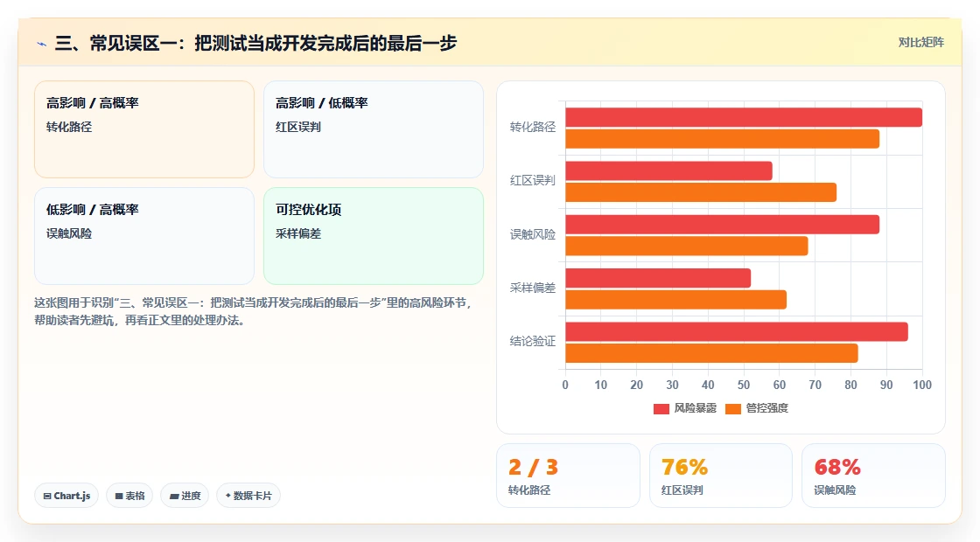Click the orange 误触风险 control bar

coord(687,246)
